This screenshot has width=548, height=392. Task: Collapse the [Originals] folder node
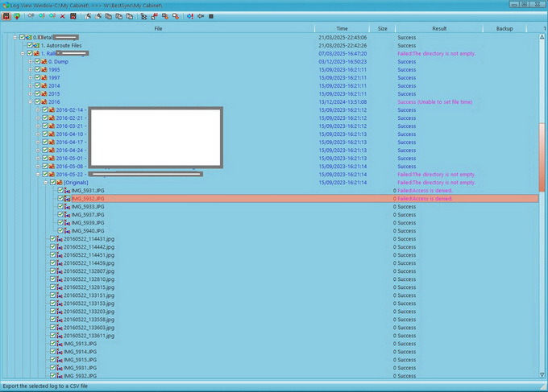pos(46,182)
